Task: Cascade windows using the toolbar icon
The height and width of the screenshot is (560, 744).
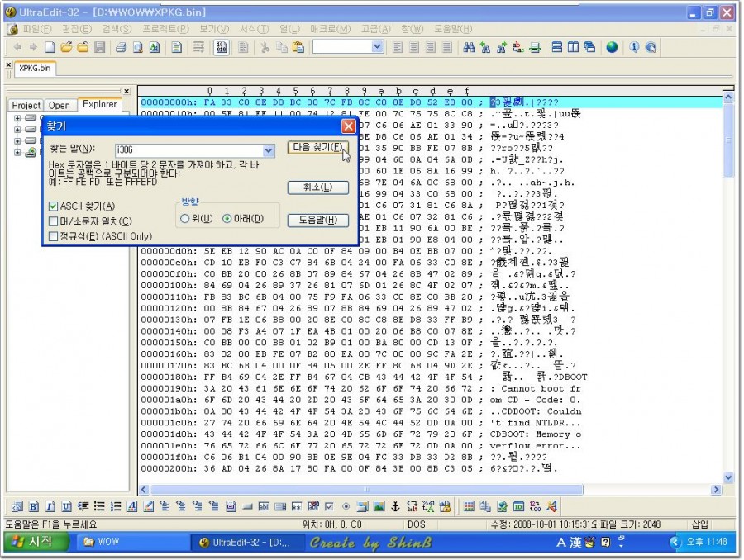Action: (589, 47)
